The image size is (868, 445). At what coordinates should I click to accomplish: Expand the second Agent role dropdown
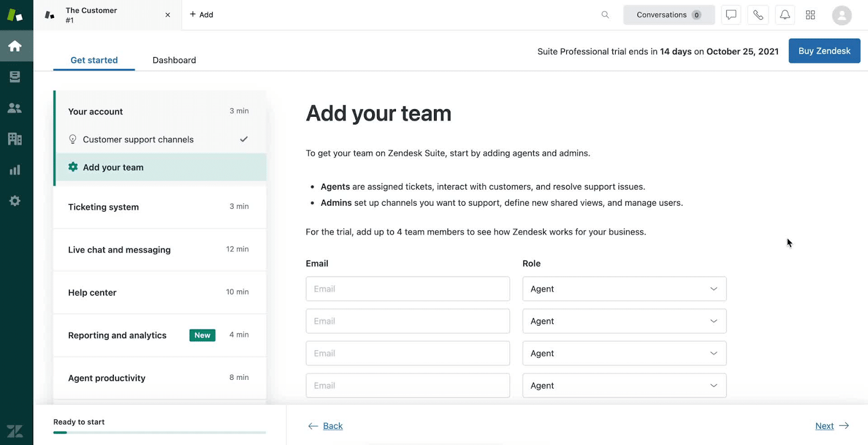[624, 321]
